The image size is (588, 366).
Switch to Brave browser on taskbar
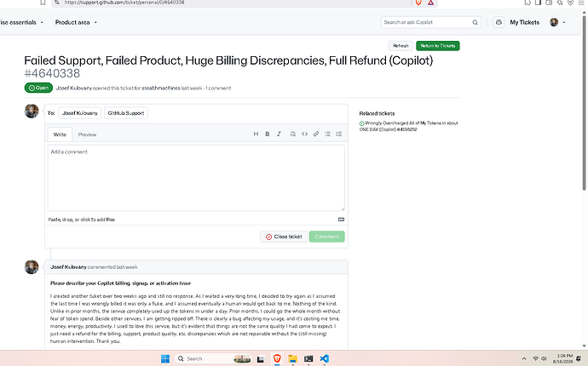[x=277, y=358]
